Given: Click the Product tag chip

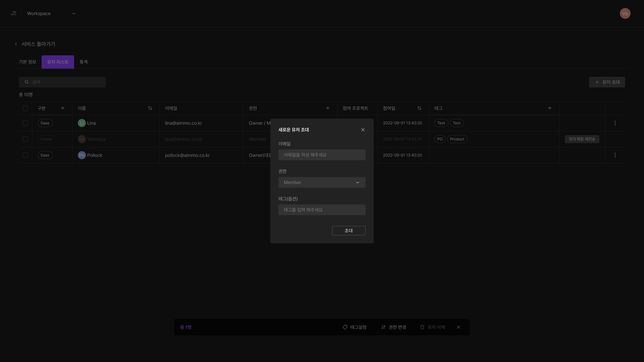Looking at the screenshot, I should [457, 139].
